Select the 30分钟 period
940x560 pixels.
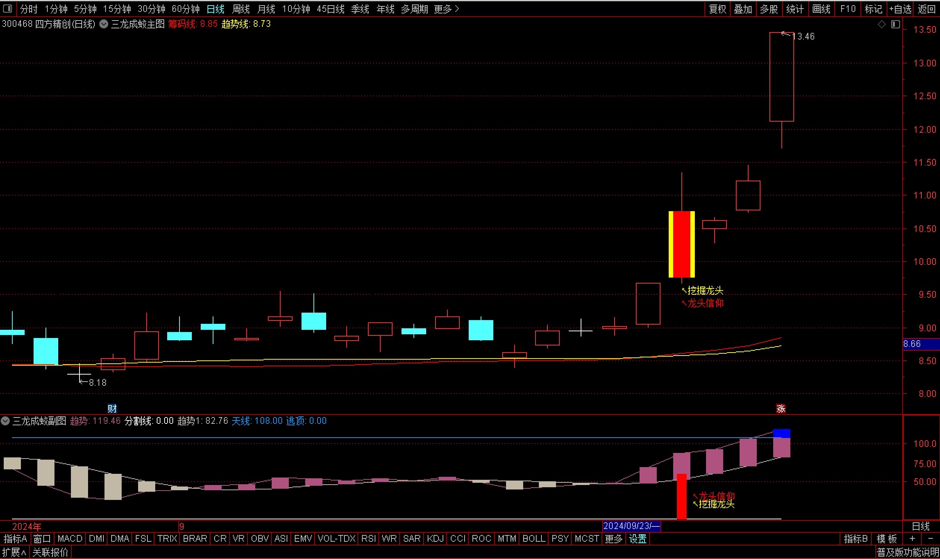[x=152, y=9]
